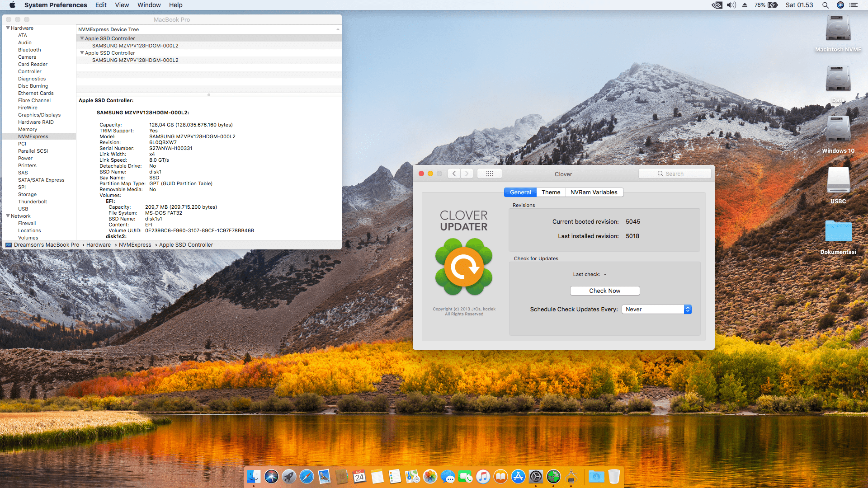Click Show All grid icon in Clover

489,174
